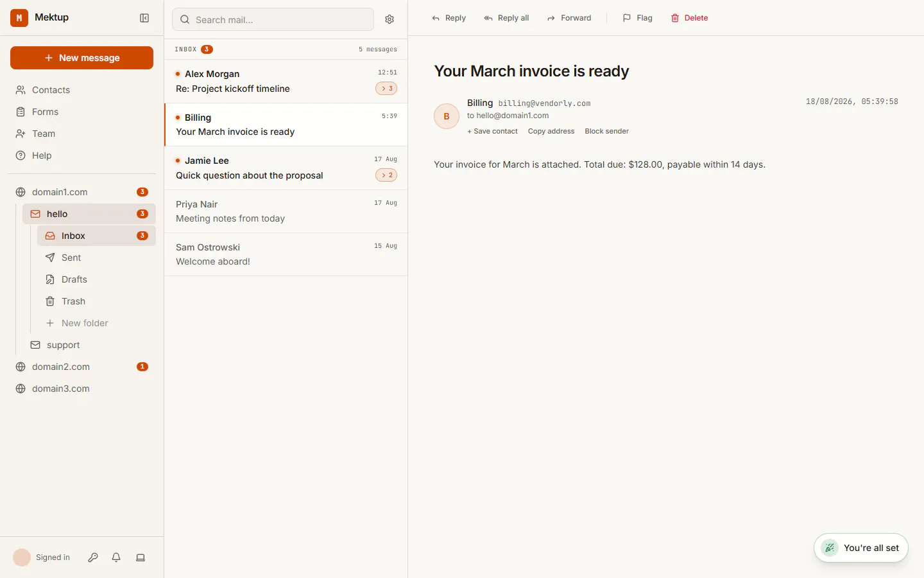Image resolution: width=924 pixels, height=578 pixels.
Task: Click the INBOX header count badge
Action: point(207,49)
